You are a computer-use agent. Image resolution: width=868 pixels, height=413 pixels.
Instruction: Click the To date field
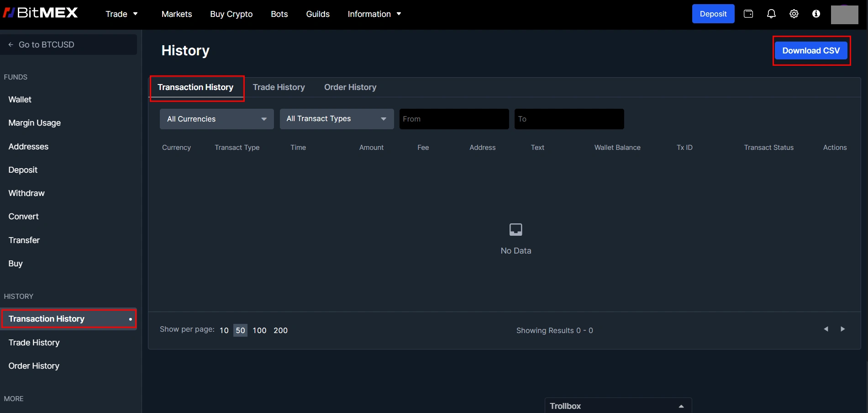(569, 119)
